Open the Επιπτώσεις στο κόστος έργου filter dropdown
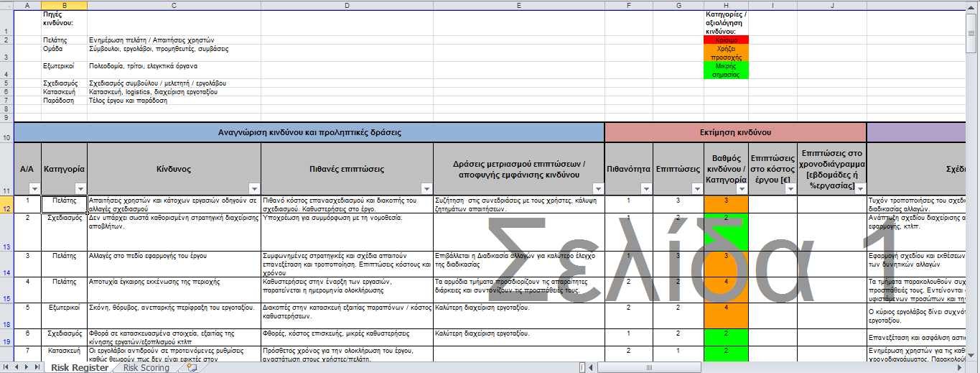Image resolution: width=980 pixels, height=373 pixels. tap(790, 188)
